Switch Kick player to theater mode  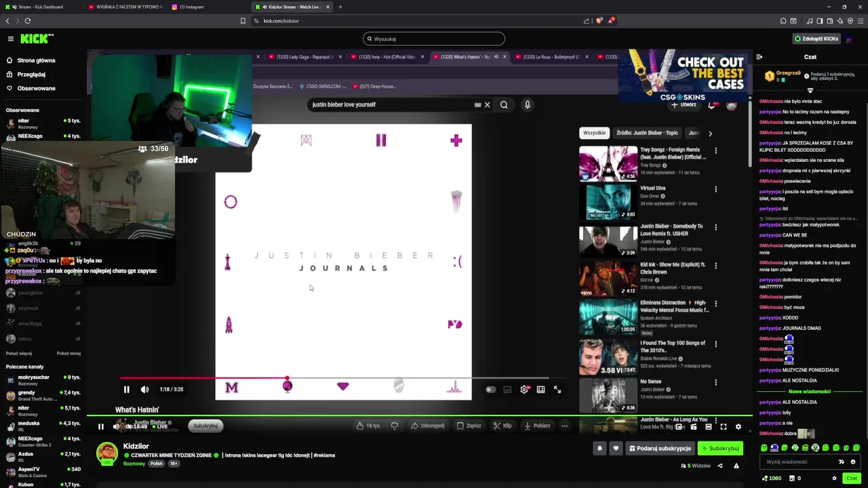click(709, 427)
